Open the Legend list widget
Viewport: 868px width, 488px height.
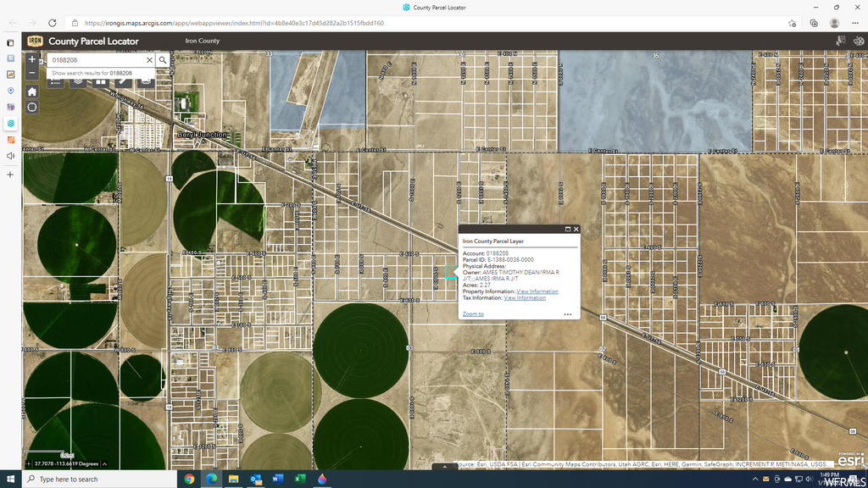click(x=55, y=82)
